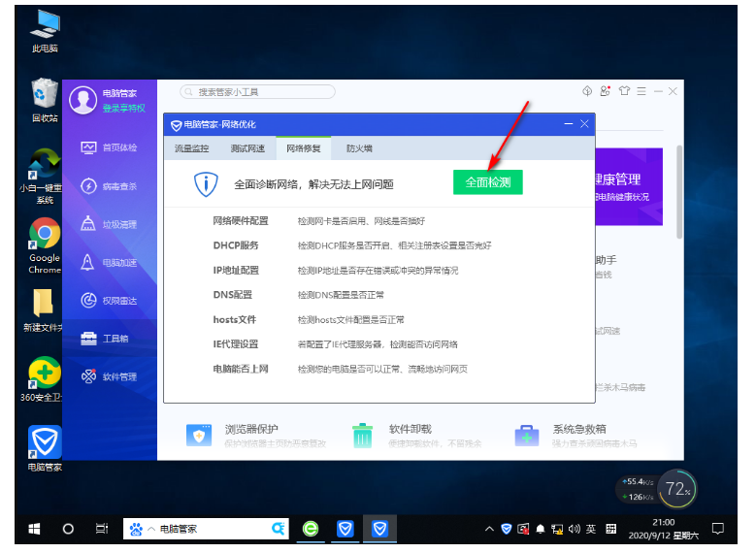Viewport: 756px width, 553px height.
Task: Open the notification center icon
Action: 717,529
